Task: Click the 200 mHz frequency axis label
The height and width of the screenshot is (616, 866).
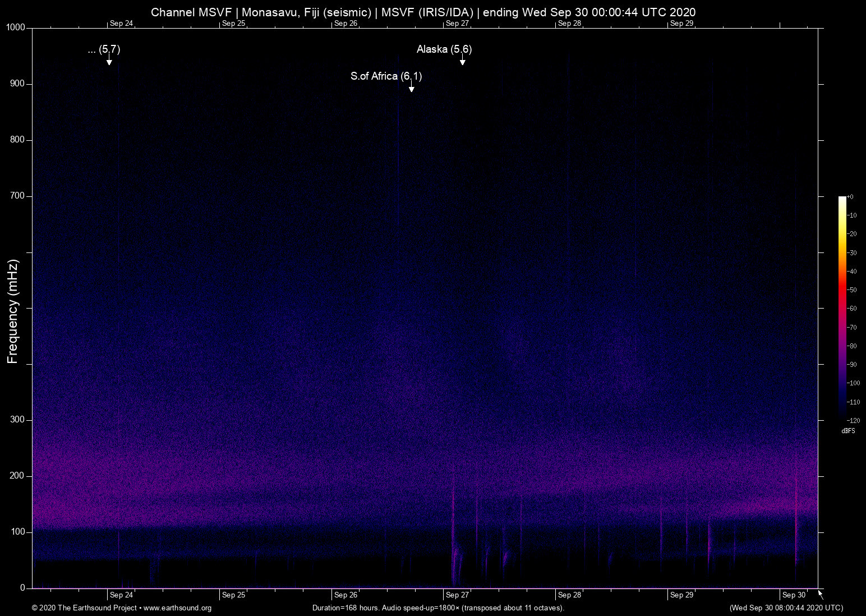Action: coord(17,476)
